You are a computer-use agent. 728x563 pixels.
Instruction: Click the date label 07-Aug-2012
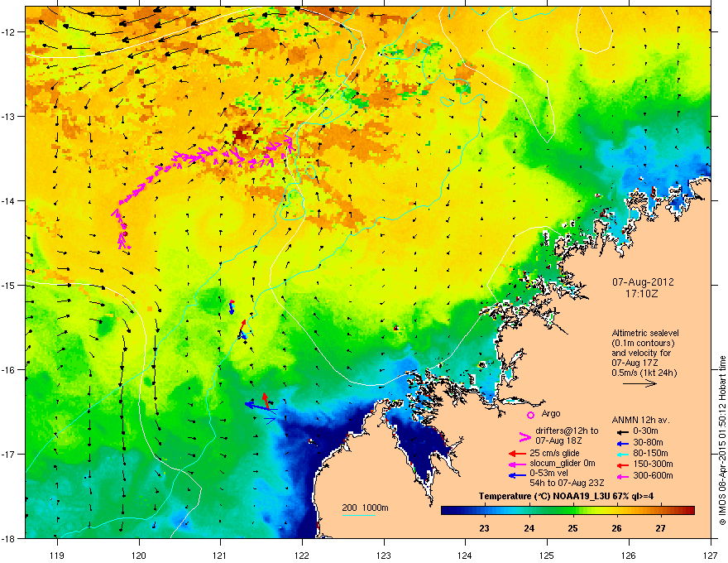tap(643, 282)
